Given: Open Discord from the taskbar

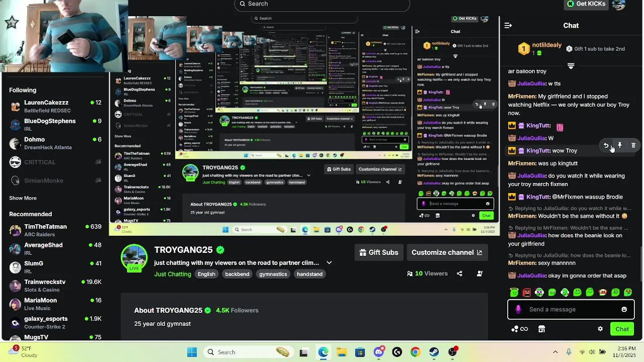Looking at the screenshot, I should coord(378,352).
